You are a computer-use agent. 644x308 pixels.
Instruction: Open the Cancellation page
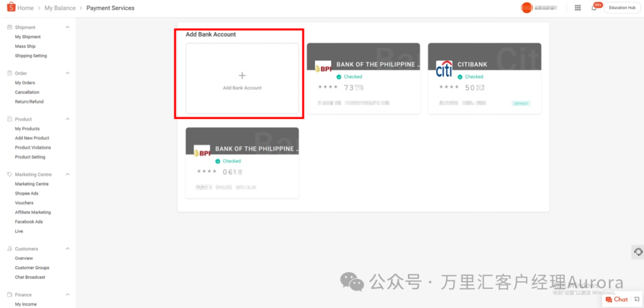coord(27,92)
